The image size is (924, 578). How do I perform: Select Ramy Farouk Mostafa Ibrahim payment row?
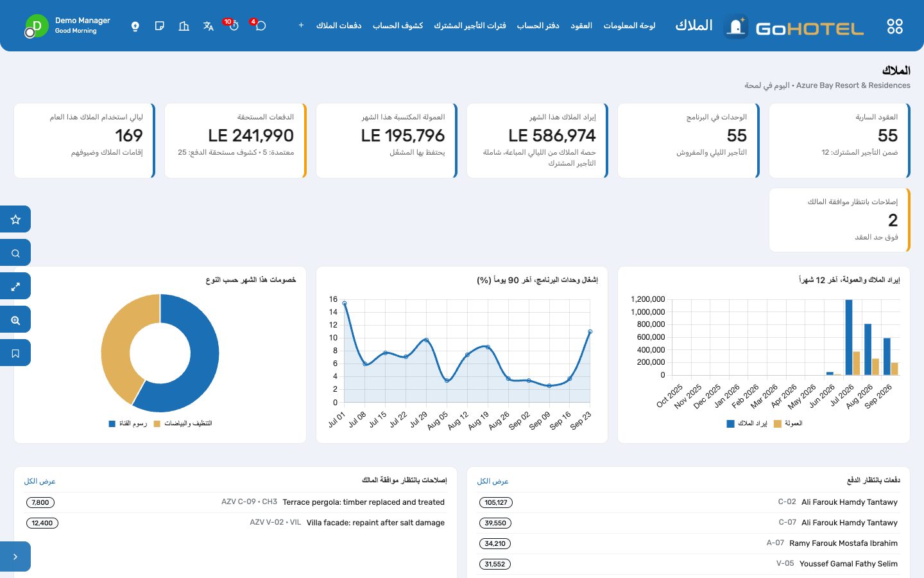[689, 543]
